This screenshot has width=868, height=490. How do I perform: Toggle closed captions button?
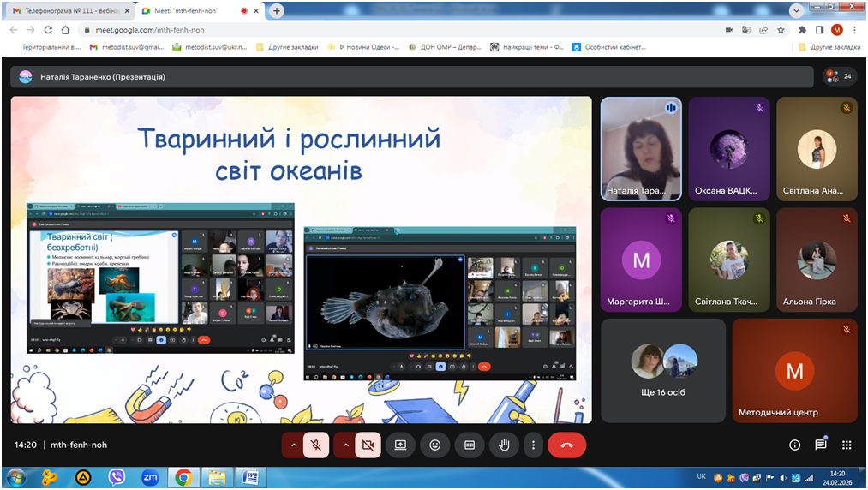point(470,445)
